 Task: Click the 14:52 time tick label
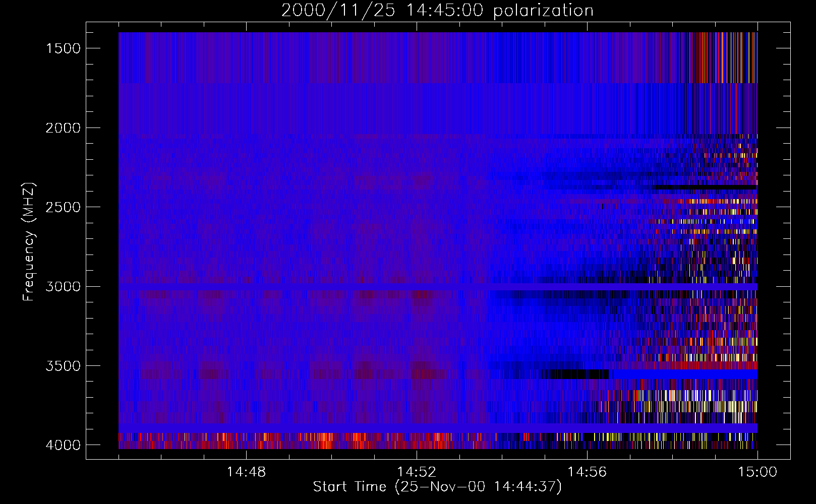coord(417,472)
